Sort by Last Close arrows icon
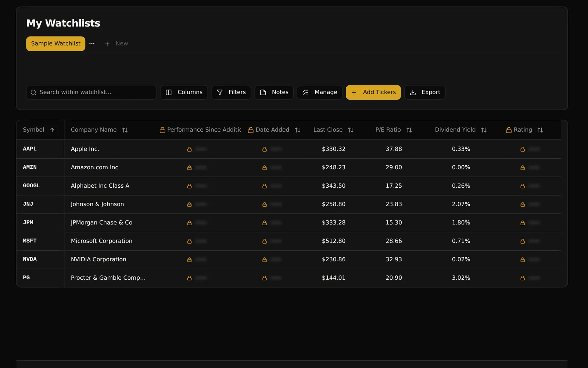The width and height of the screenshot is (588, 368). point(351,130)
